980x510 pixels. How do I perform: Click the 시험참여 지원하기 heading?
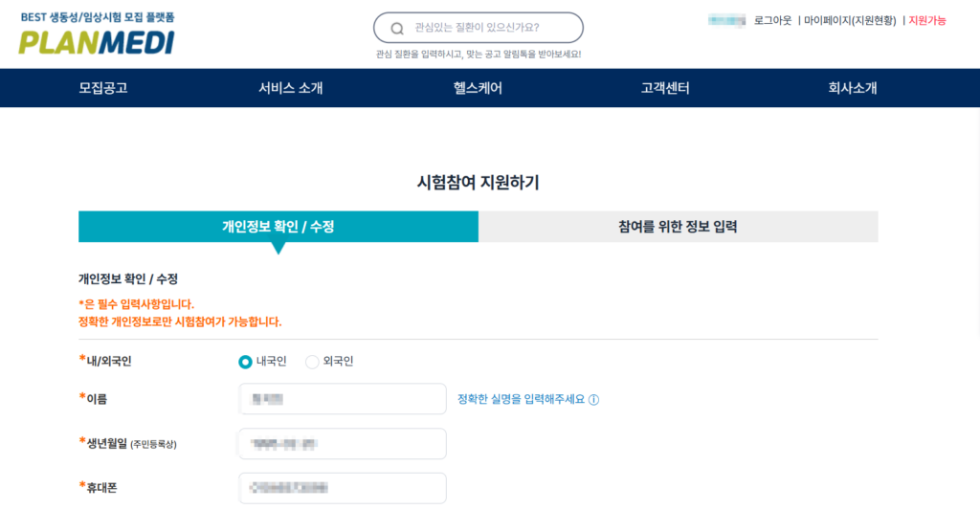pyautogui.click(x=479, y=183)
